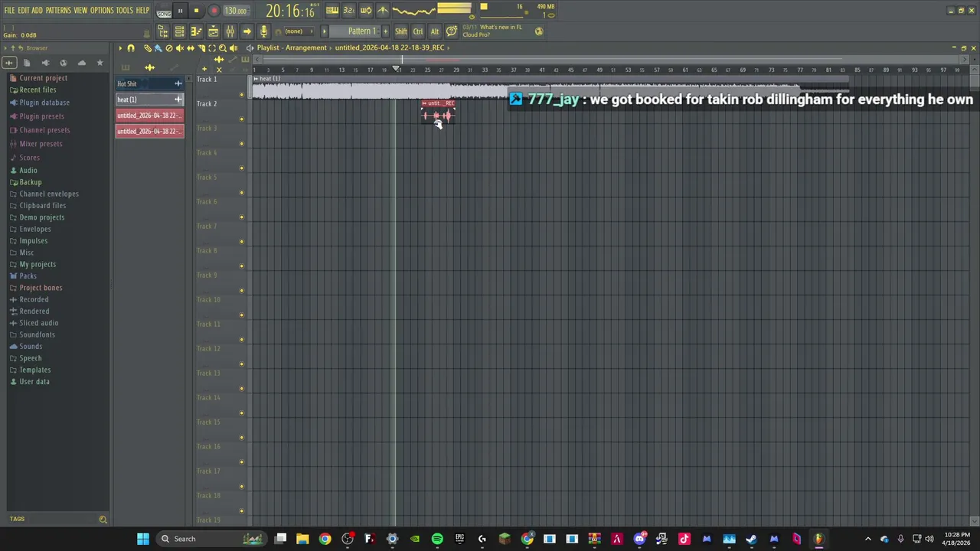Click the metronome icon in top toolbar
This screenshot has height=551, width=980.
pyautogui.click(x=382, y=11)
